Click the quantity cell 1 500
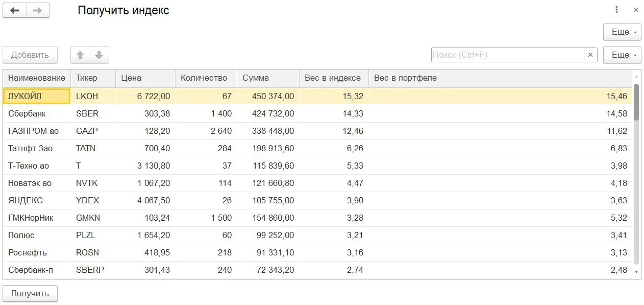 [x=206, y=218]
